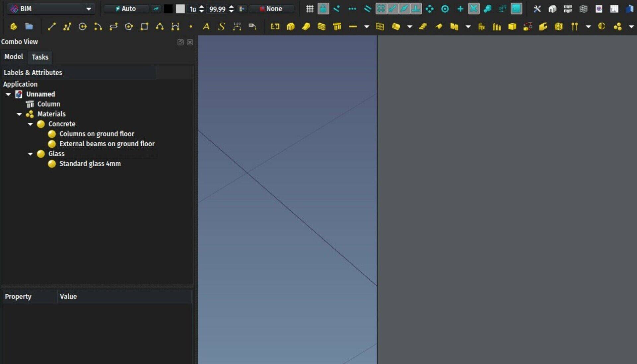Select the Circle drawing tool
The width and height of the screenshot is (637, 364).
(x=83, y=27)
